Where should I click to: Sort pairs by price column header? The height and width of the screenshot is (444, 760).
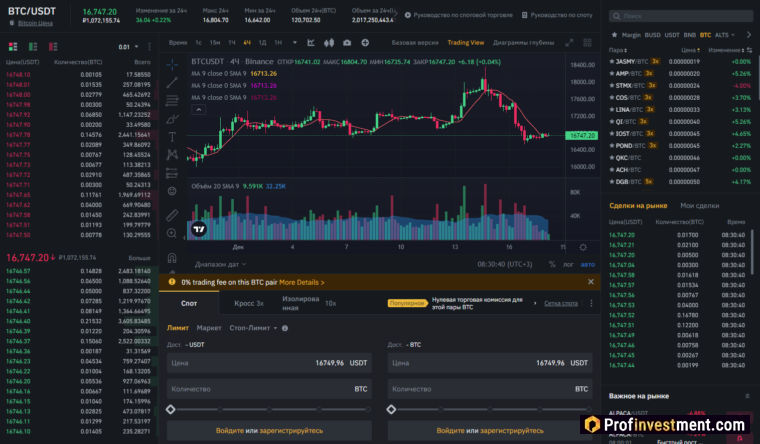[691, 50]
